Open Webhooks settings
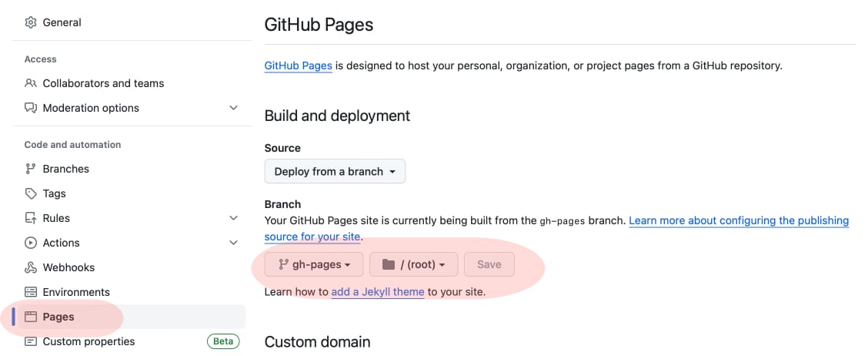Screen dimensions: 868x356 click(68, 267)
